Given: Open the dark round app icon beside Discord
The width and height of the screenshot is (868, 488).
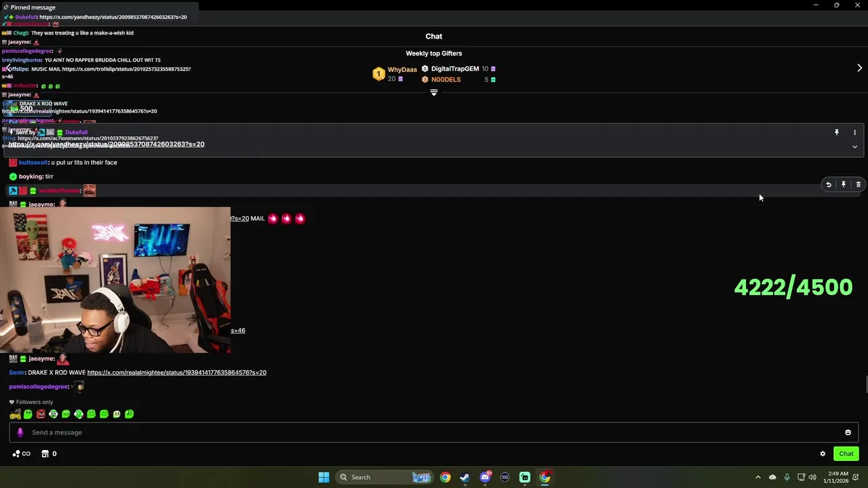Looking at the screenshot, I should 505,477.
